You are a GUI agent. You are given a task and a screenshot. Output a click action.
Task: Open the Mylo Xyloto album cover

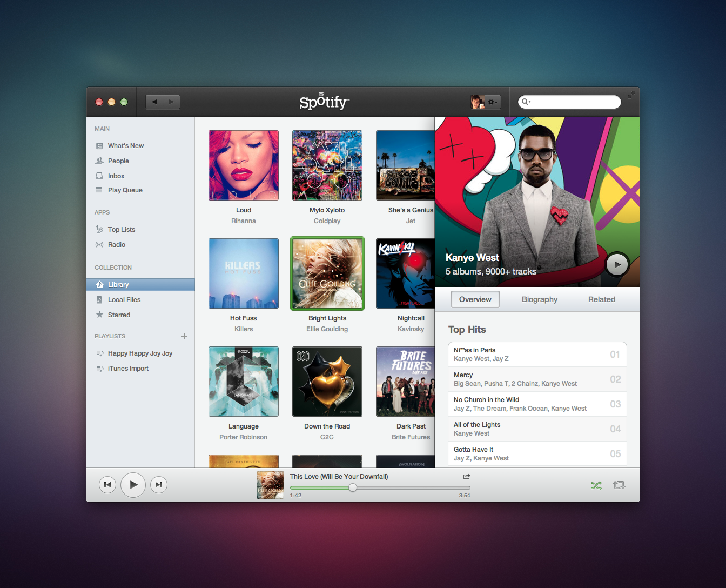327,165
